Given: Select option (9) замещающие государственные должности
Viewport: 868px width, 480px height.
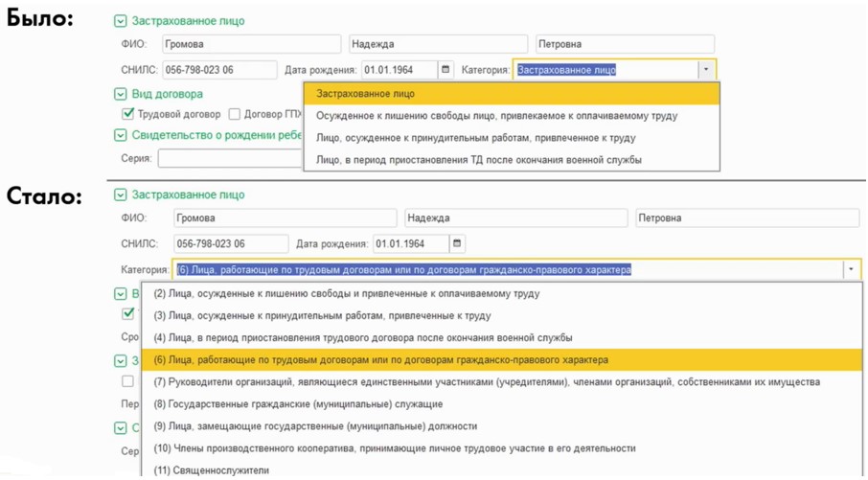Looking at the screenshot, I should tap(502, 426).
